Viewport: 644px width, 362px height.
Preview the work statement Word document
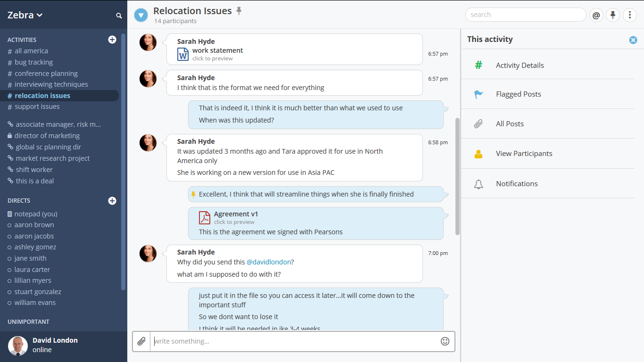[183, 54]
